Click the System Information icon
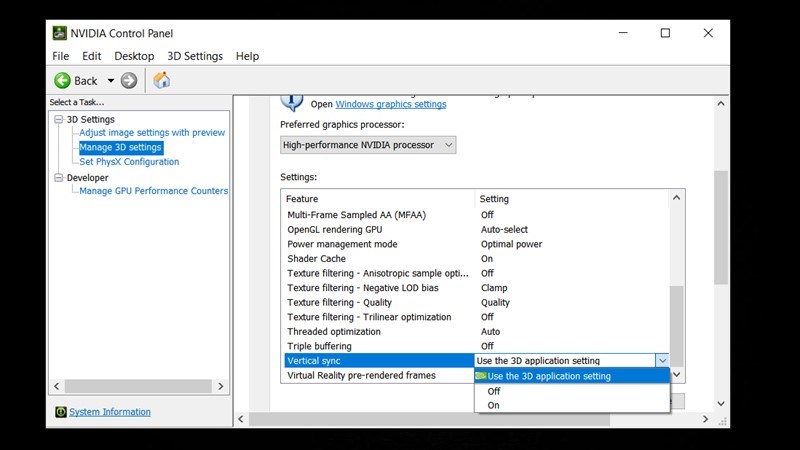Screen dimensions: 800x450 [61, 412]
